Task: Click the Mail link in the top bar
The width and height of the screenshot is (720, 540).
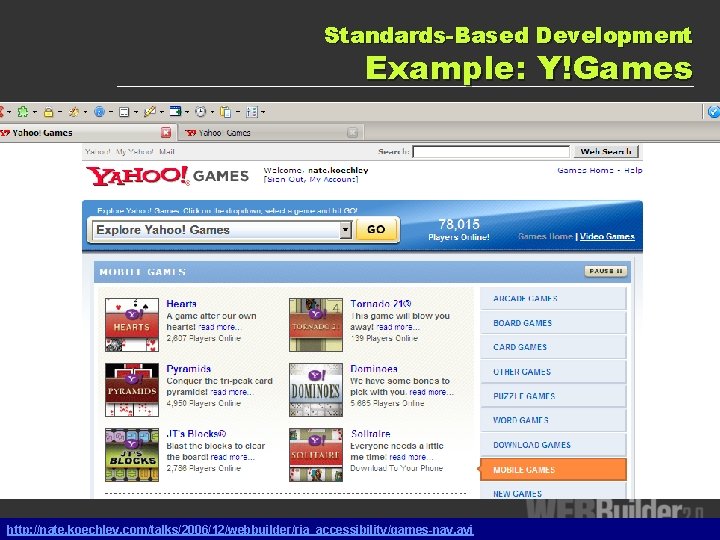Action: click(167, 152)
